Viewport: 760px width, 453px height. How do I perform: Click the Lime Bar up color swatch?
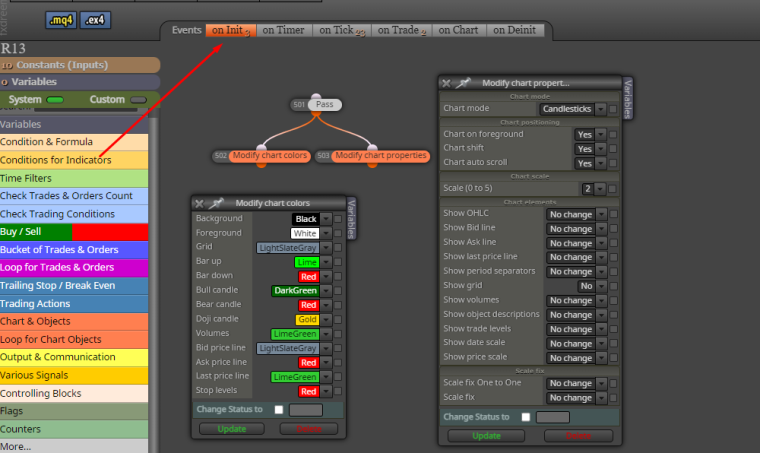pos(307,262)
